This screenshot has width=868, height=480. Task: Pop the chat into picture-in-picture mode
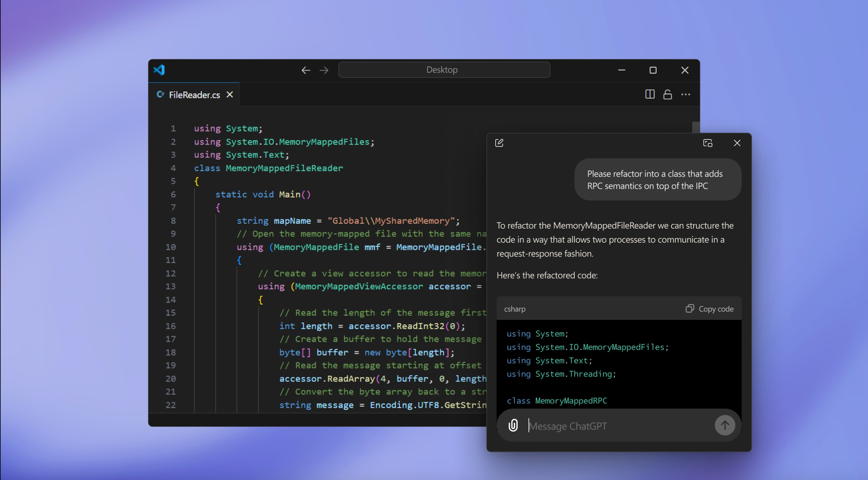click(x=708, y=143)
